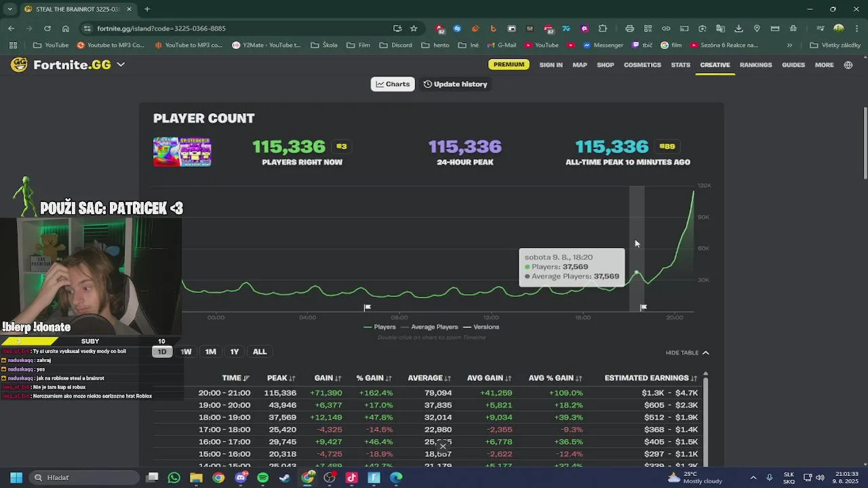Click the chart version flag marker near 20:00

tap(644, 307)
